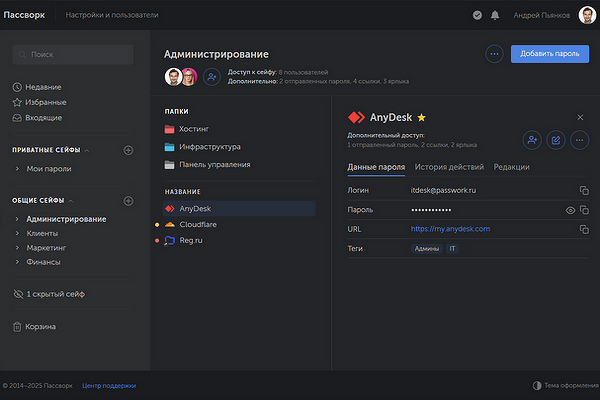Viewport: 600px width, 400px height.
Task: Collapse the Приватные сейфы section
Action: click(x=87, y=150)
